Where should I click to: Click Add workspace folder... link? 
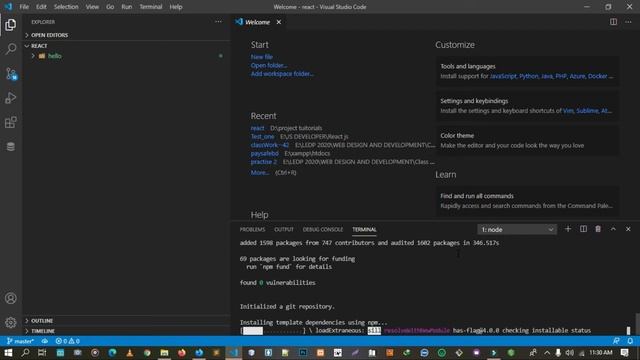coord(282,74)
